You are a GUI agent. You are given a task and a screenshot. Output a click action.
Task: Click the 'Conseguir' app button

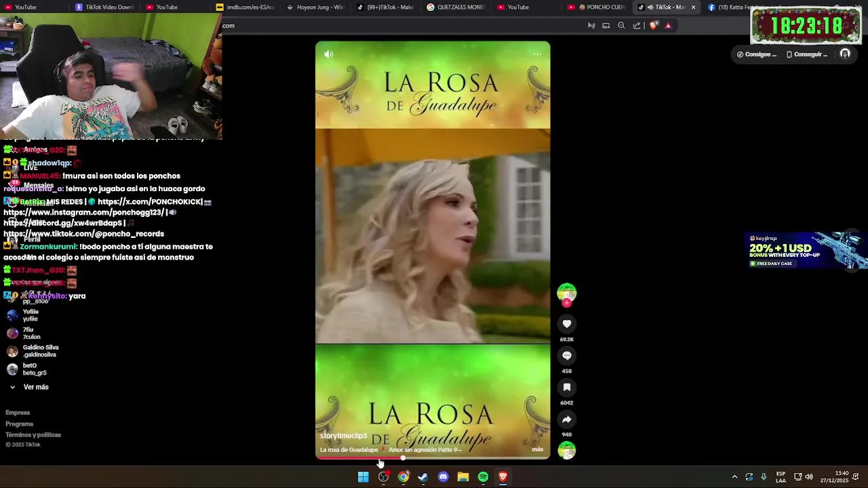807,54
